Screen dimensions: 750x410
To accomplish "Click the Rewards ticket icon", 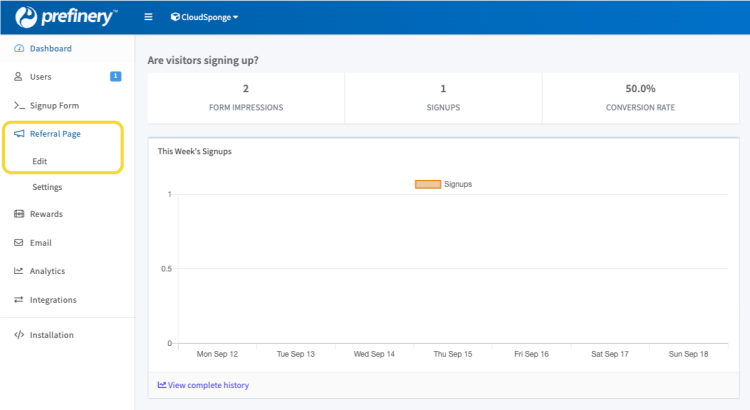I will tap(19, 214).
